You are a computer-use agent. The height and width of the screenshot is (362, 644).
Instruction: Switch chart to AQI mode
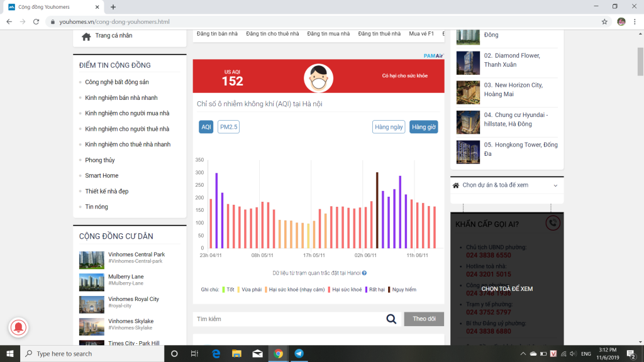[206, 127]
